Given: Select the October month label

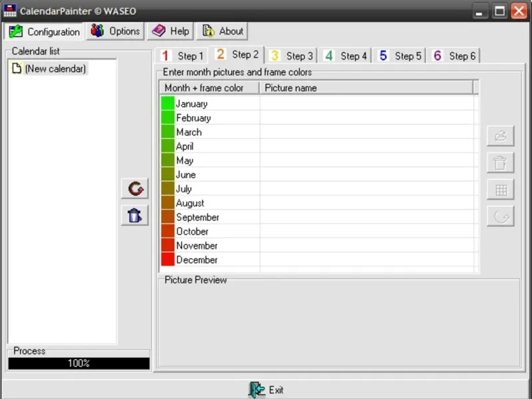Looking at the screenshot, I should pos(192,231).
